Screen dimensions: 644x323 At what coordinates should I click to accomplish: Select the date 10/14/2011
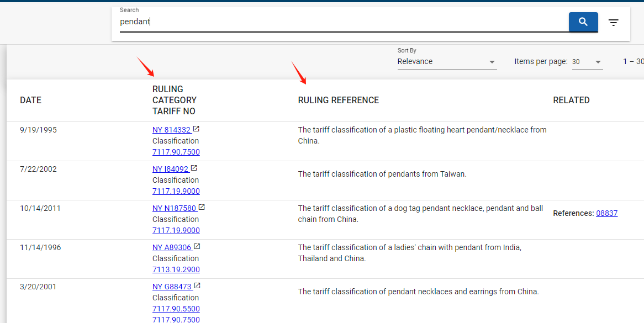40,208
